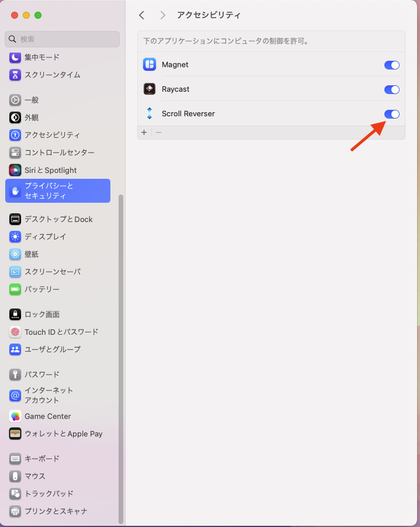
Task: Go forward with the right chevron
Action: [x=162, y=15]
